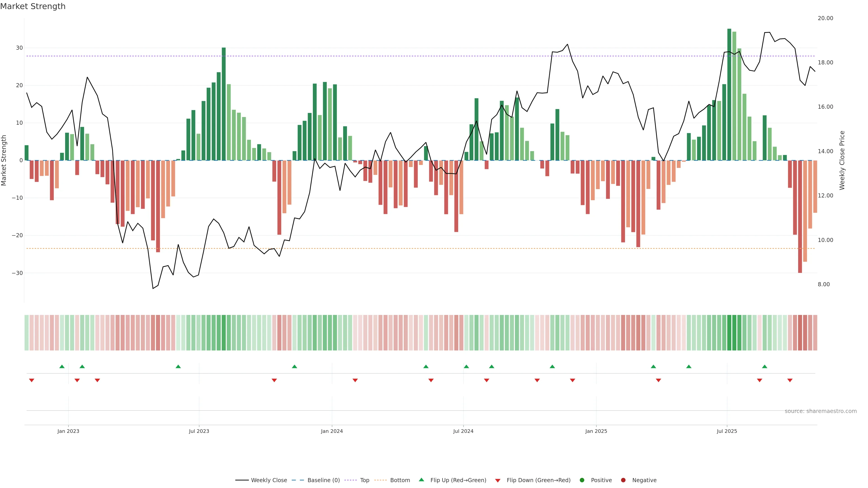This screenshot has width=868, height=488.
Task: Click the rightmost red Flip Down triangle marker
Action: (790, 380)
